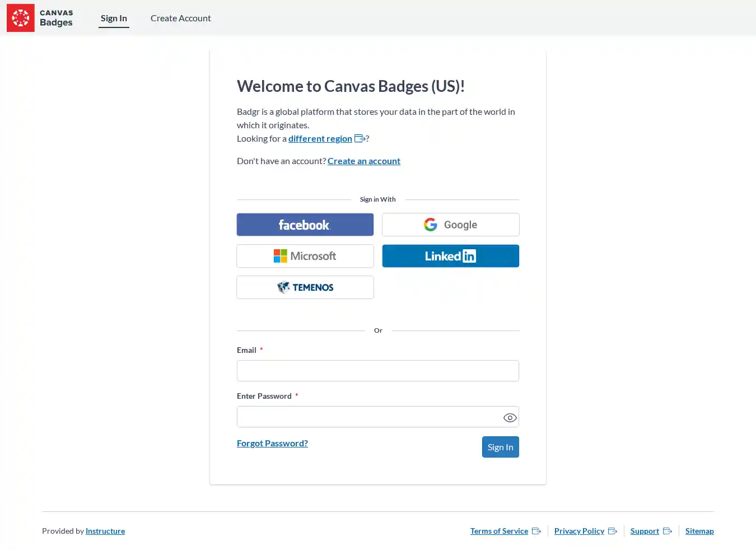
Task: Click the Canvas Badges logo
Action: pyautogui.click(x=40, y=18)
